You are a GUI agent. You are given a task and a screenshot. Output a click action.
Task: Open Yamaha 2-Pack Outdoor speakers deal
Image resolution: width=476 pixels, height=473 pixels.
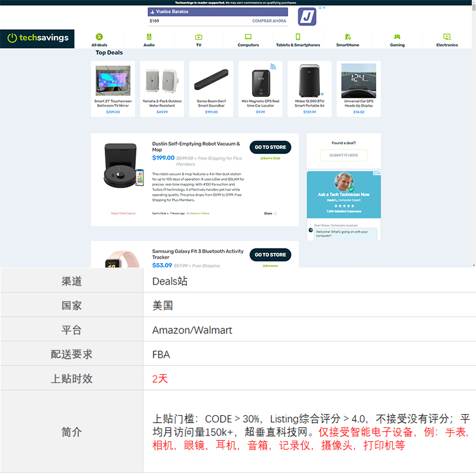click(x=162, y=89)
